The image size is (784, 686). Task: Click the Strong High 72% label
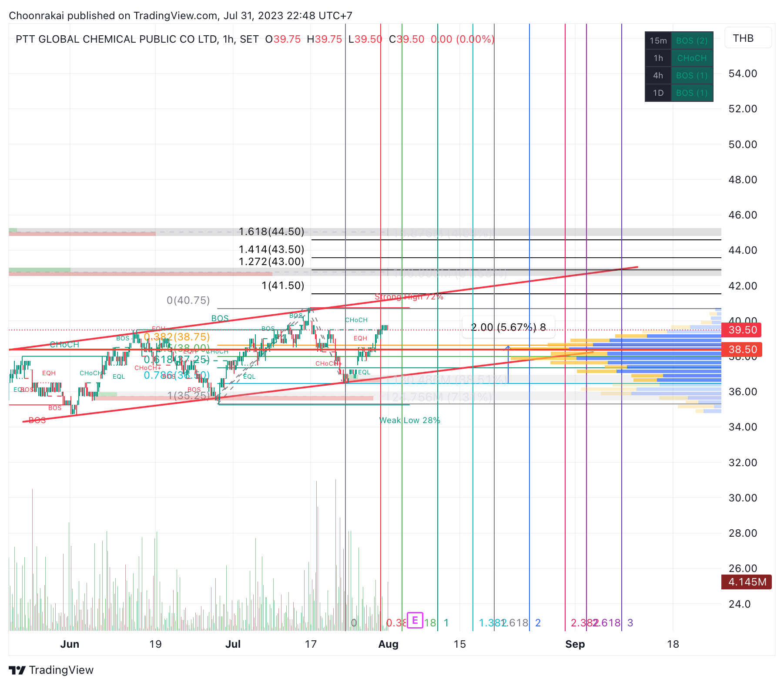[409, 297]
